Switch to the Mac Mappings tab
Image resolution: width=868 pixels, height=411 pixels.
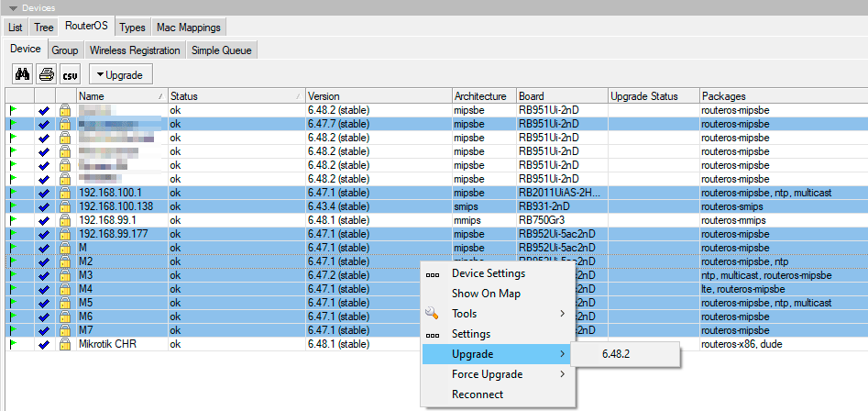click(x=188, y=28)
